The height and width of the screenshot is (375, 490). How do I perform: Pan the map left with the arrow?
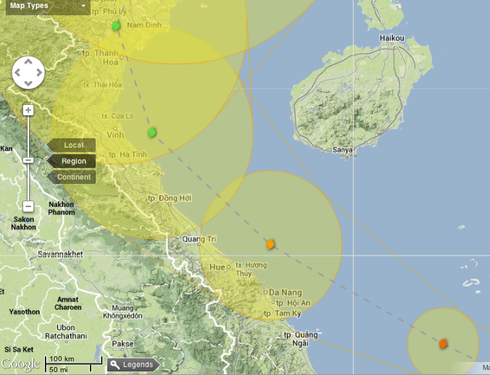[x=18, y=72]
